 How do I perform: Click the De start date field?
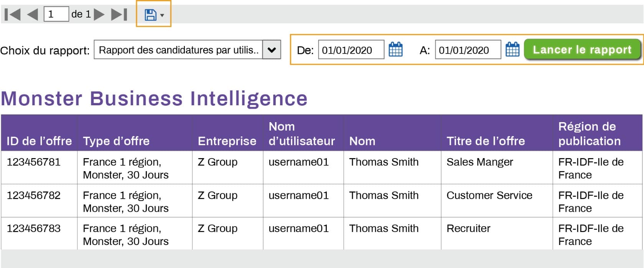pos(351,50)
